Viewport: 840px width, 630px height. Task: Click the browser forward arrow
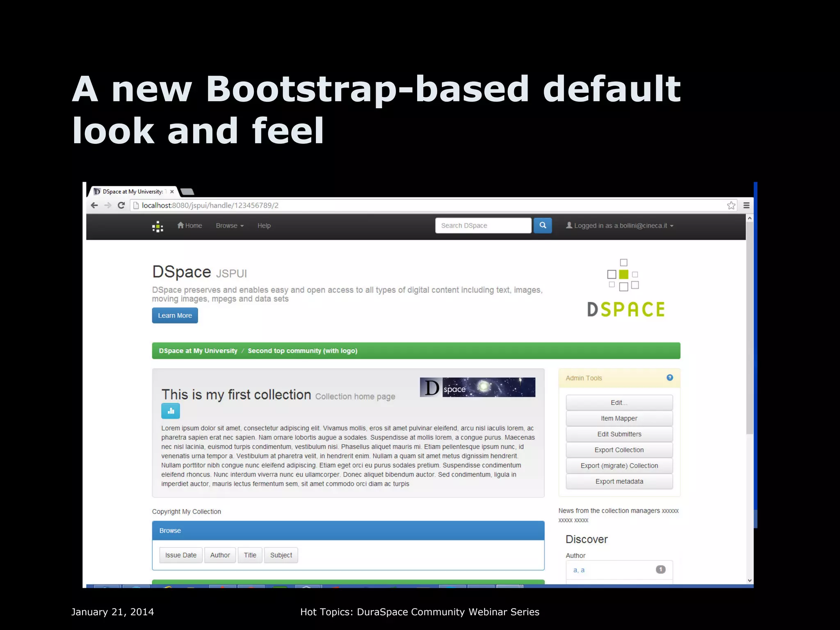pyautogui.click(x=108, y=205)
